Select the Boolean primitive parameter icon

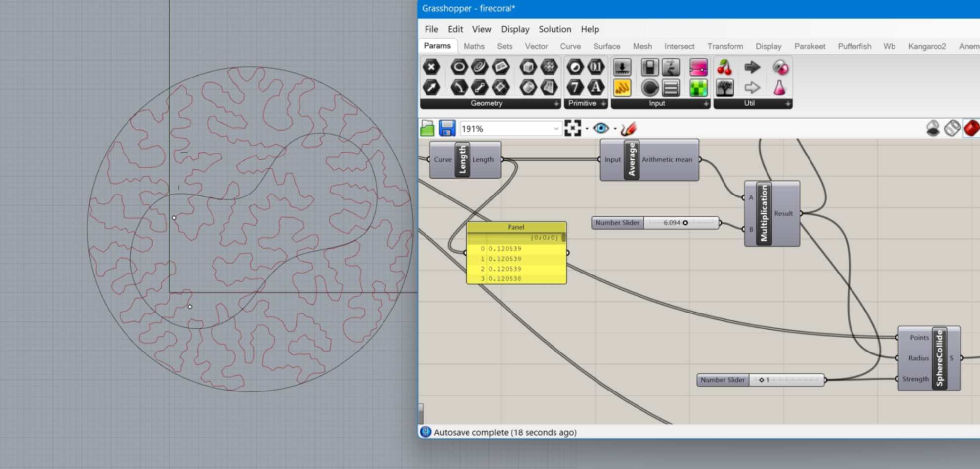(575, 67)
